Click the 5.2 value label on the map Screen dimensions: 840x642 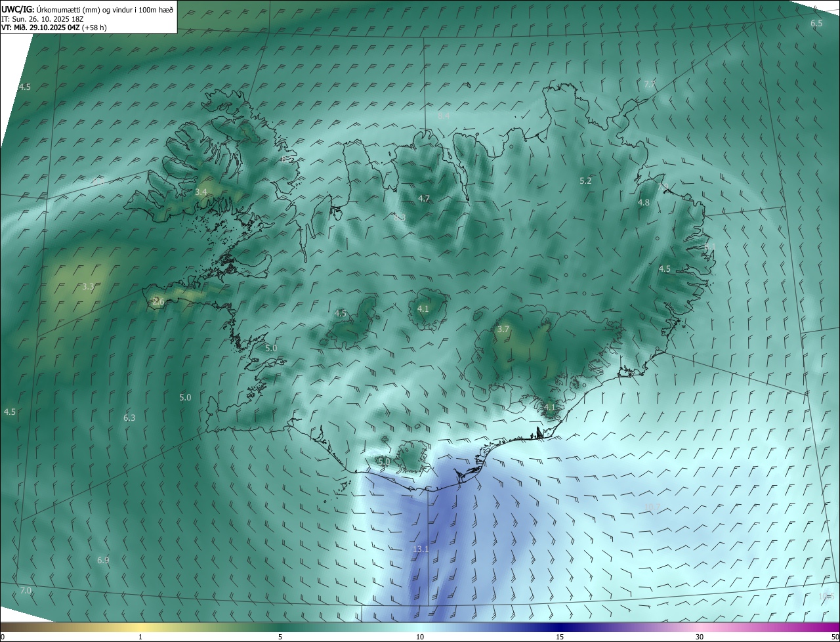pyautogui.click(x=585, y=181)
